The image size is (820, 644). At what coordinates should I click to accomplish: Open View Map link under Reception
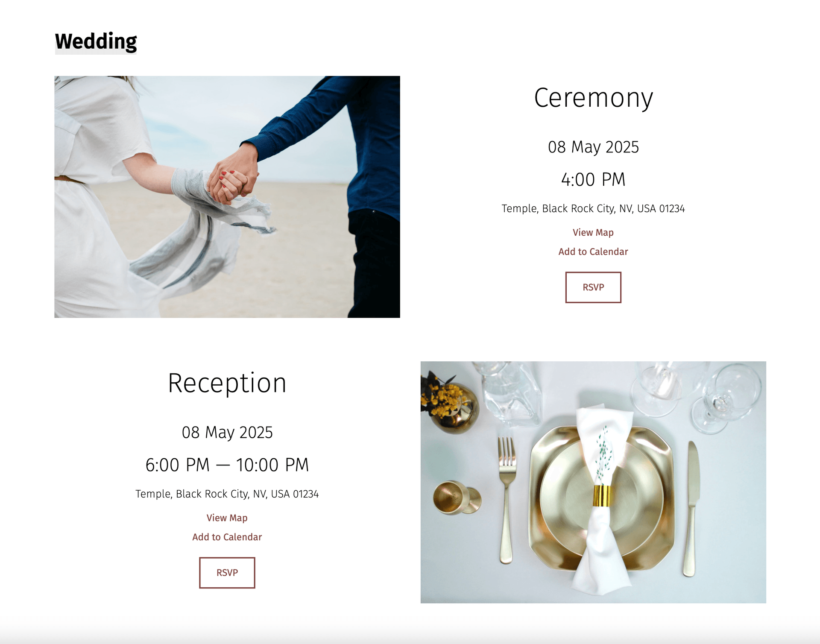coord(227,518)
